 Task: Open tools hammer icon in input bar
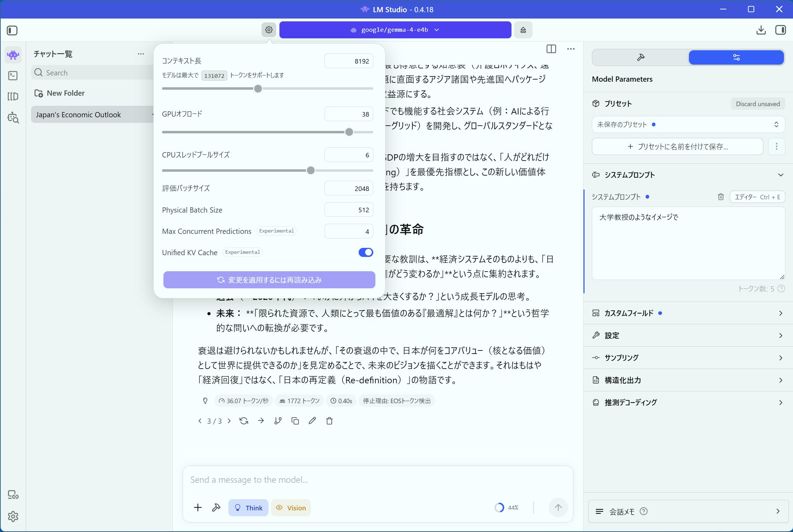pyautogui.click(x=216, y=508)
